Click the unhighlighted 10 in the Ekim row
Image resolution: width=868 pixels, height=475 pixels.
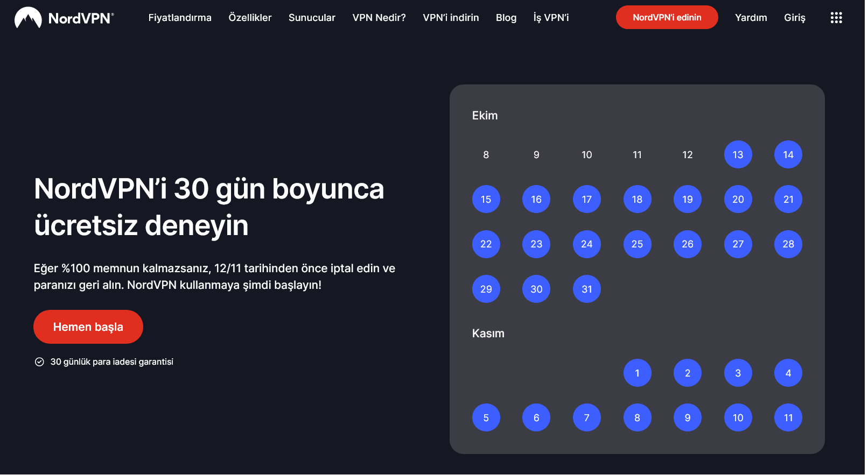pyautogui.click(x=587, y=155)
